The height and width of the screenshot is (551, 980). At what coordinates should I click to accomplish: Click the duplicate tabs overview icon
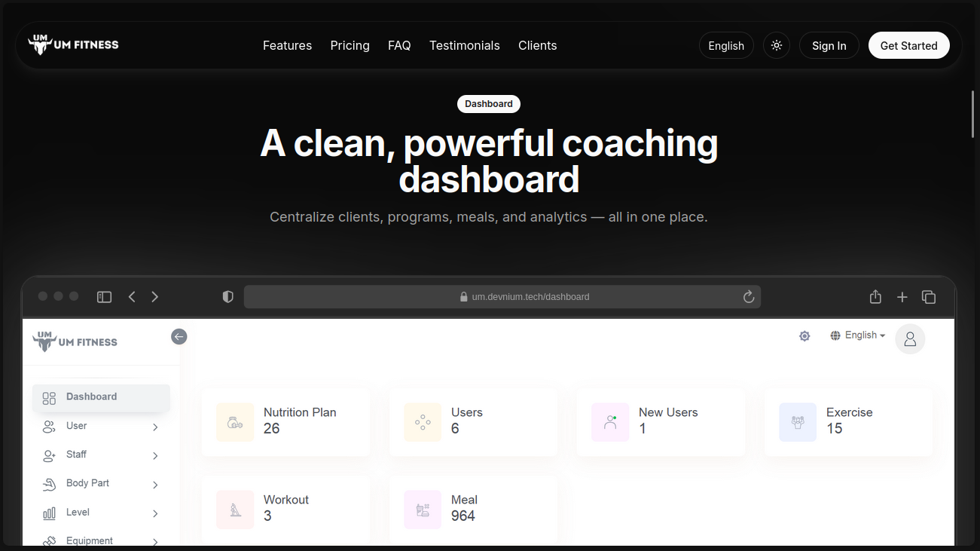point(929,297)
